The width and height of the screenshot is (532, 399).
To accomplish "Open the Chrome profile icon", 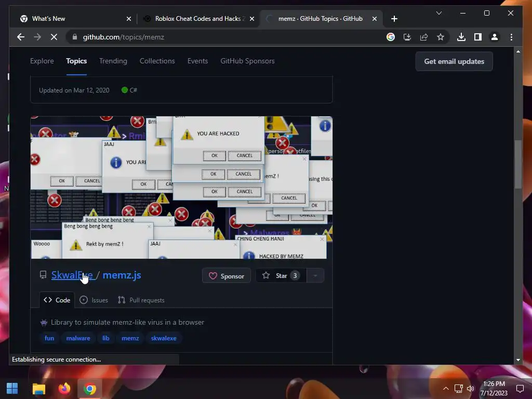I will point(495,37).
